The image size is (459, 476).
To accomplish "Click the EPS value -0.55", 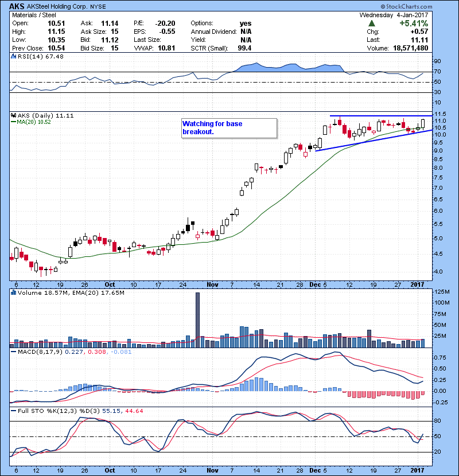I will tap(167, 32).
